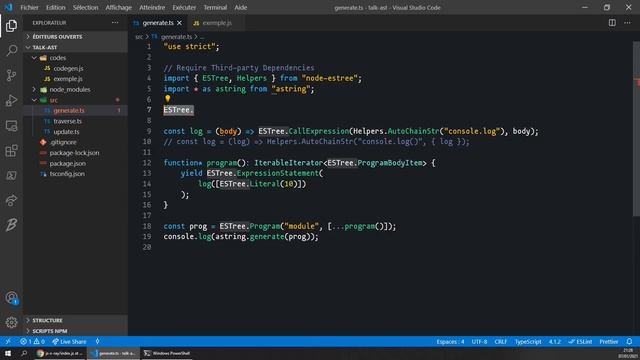Open update.ts in the file tree
This screenshot has height=360, width=640.
[66, 132]
